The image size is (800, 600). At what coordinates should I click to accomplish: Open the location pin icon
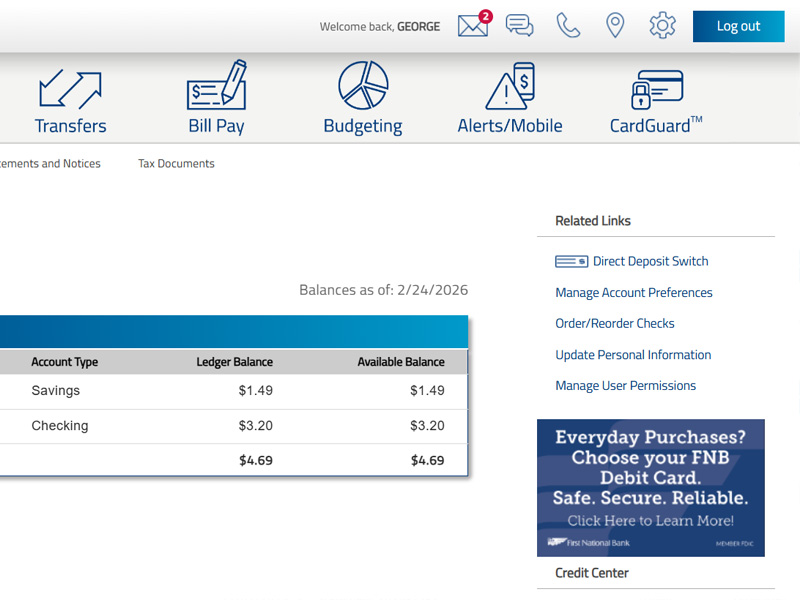[615, 26]
